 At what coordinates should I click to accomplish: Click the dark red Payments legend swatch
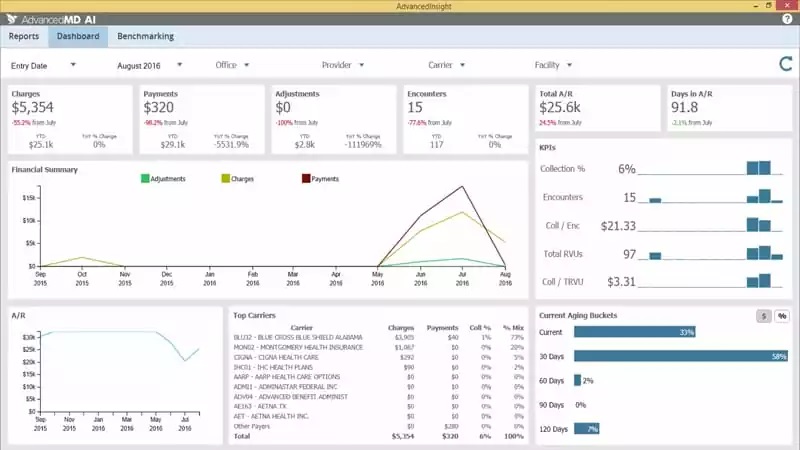(306, 179)
